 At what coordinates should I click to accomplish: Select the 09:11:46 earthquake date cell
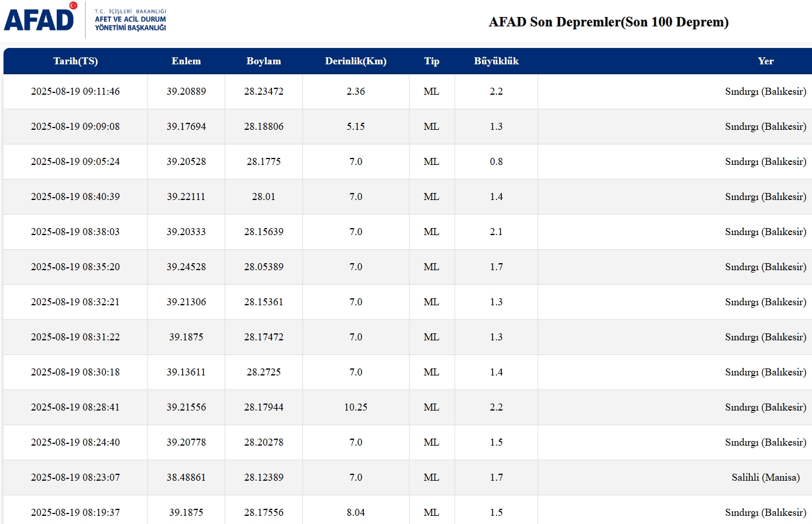(x=75, y=91)
